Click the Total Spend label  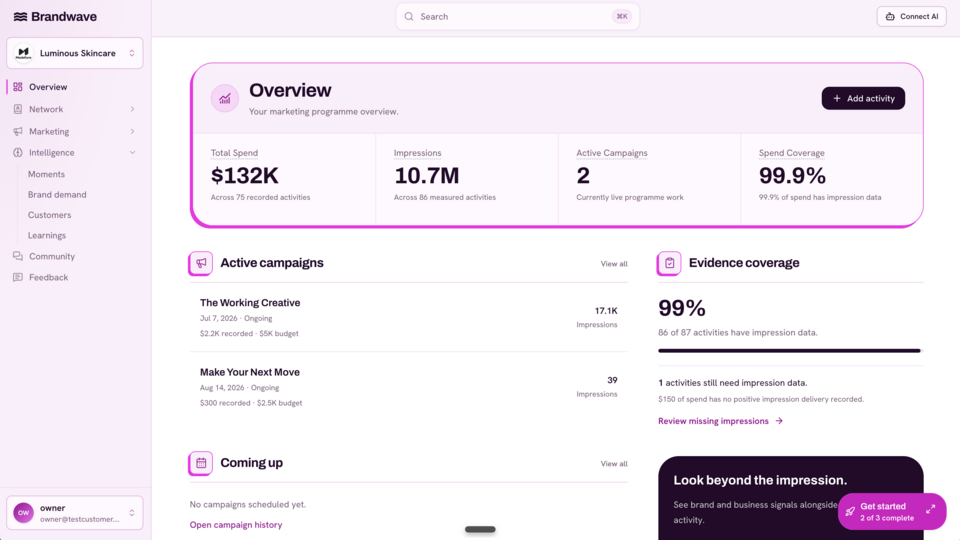(x=234, y=153)
